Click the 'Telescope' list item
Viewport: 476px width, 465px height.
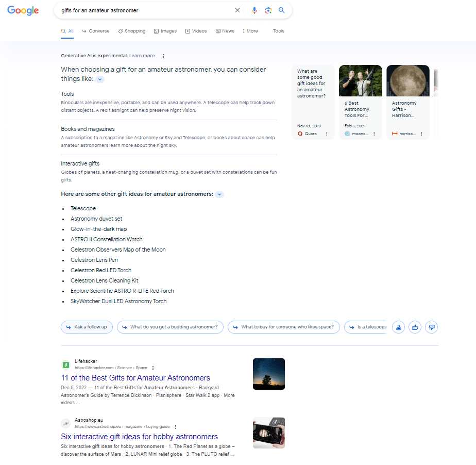click(83, 208)
